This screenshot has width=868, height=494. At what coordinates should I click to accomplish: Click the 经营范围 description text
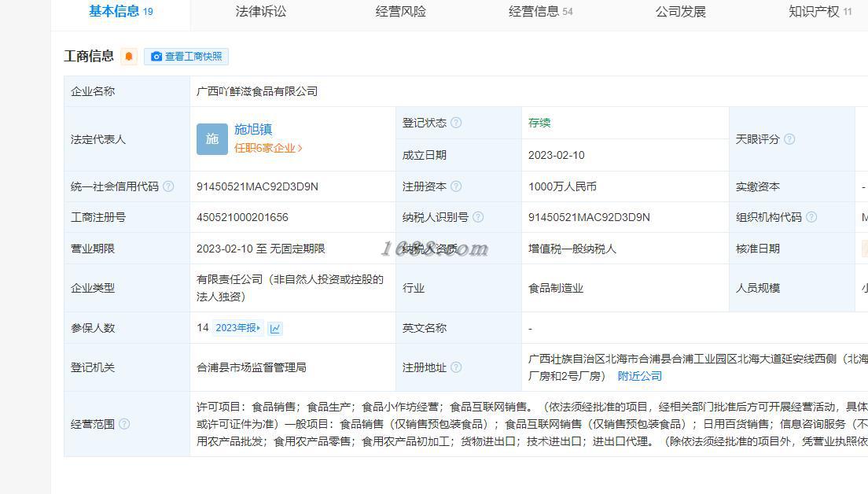(532, 424)
